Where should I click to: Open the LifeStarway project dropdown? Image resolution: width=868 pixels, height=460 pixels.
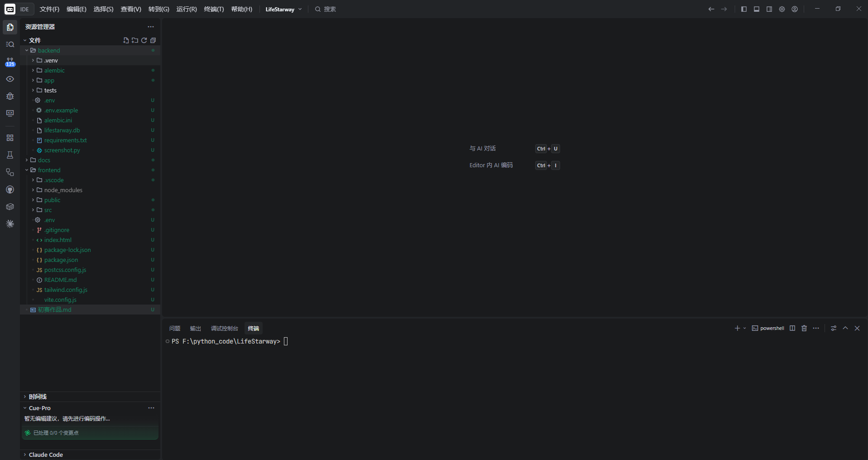283,9
